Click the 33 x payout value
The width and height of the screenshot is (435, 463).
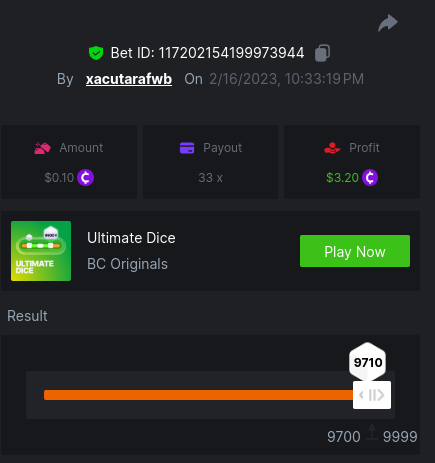coord(210,178)
